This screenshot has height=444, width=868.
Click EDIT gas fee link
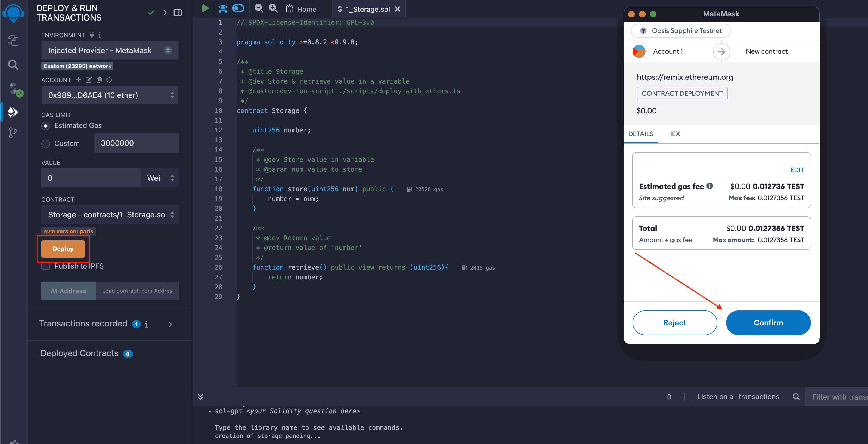point(797,170)
